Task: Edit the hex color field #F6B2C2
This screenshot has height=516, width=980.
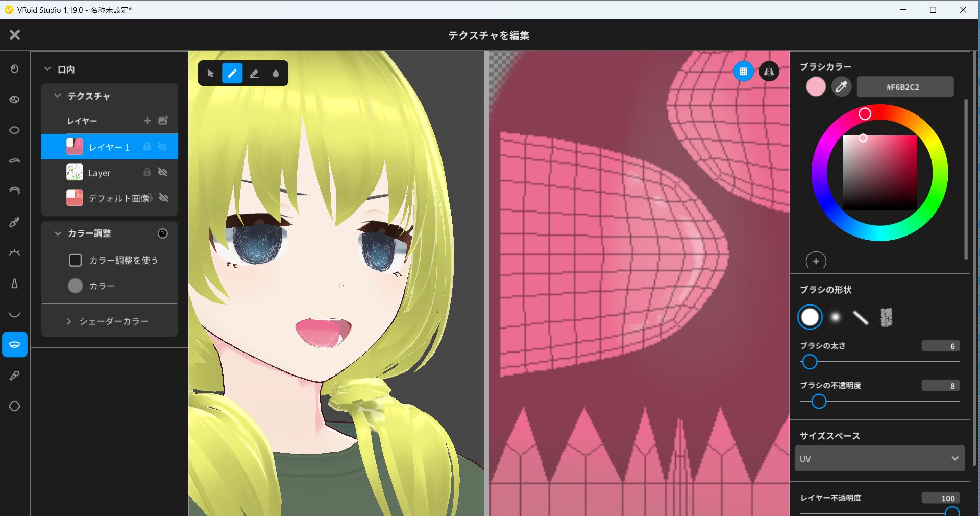Action: point(905,87)
